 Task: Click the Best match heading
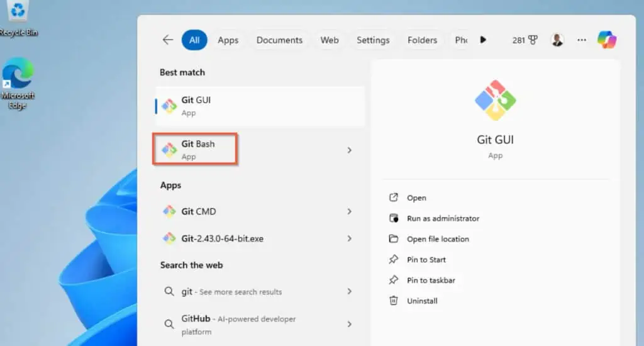coord(182,72)
